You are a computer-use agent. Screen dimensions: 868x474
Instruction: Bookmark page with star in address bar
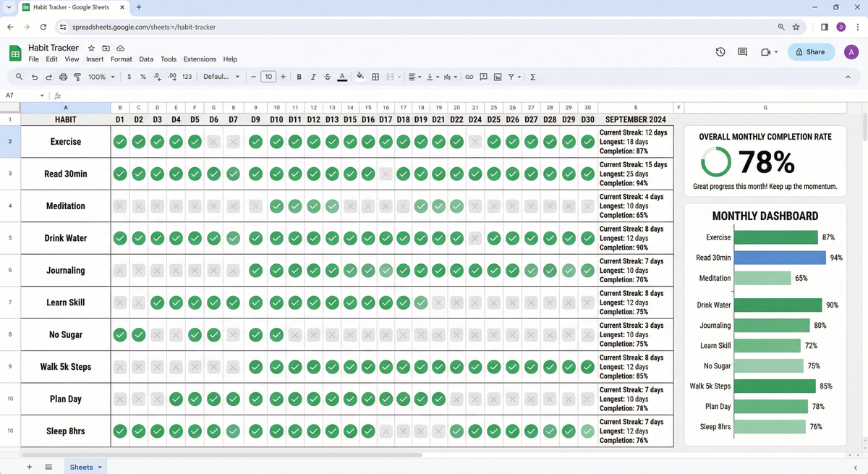[x=796, y=27]
